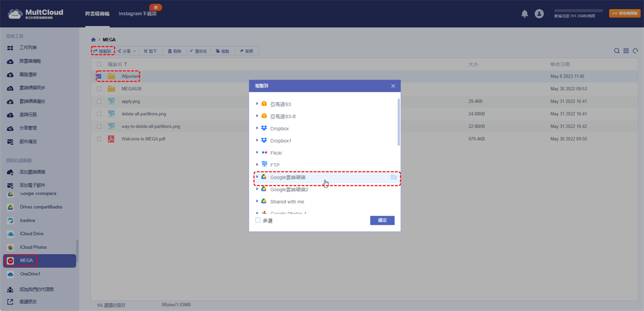This screenshot has height=311, width=644.
Task: Check the Welcome to MEGA.pdf checkbox
Action: pos(99,139)
